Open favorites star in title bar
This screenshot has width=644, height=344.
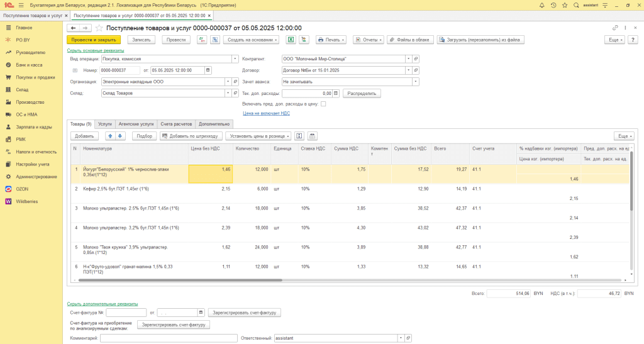[x=565, y=5]
